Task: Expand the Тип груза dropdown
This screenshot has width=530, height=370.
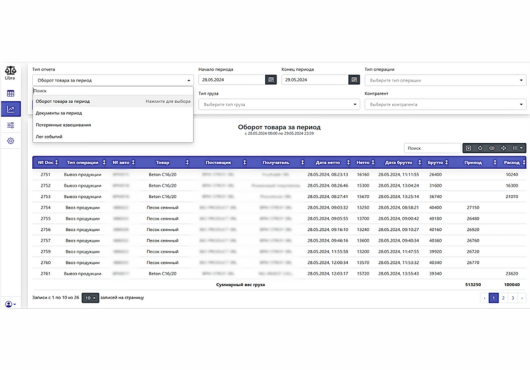Action: click(x=279, y=104)
